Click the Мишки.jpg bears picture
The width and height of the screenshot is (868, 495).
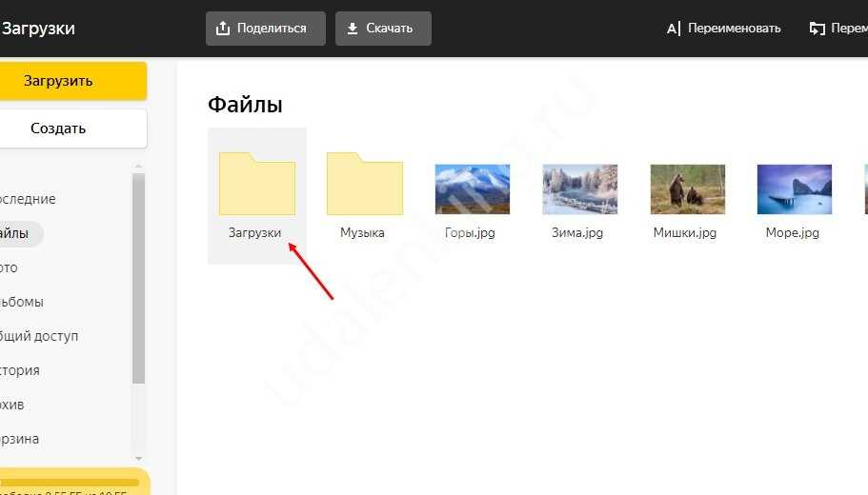click(x=687, y=189)
